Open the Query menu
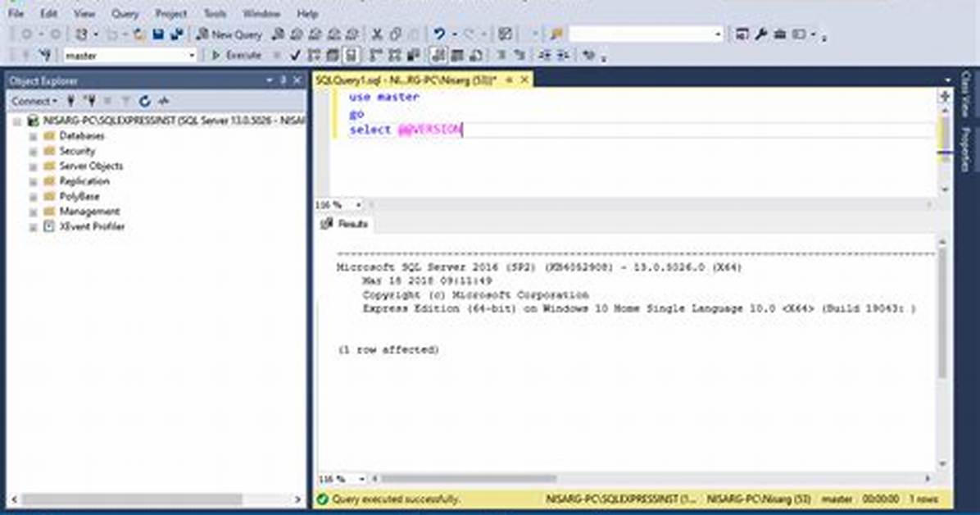Image resolution: width=980 pixels, height=515 pixels. (125, 13)
